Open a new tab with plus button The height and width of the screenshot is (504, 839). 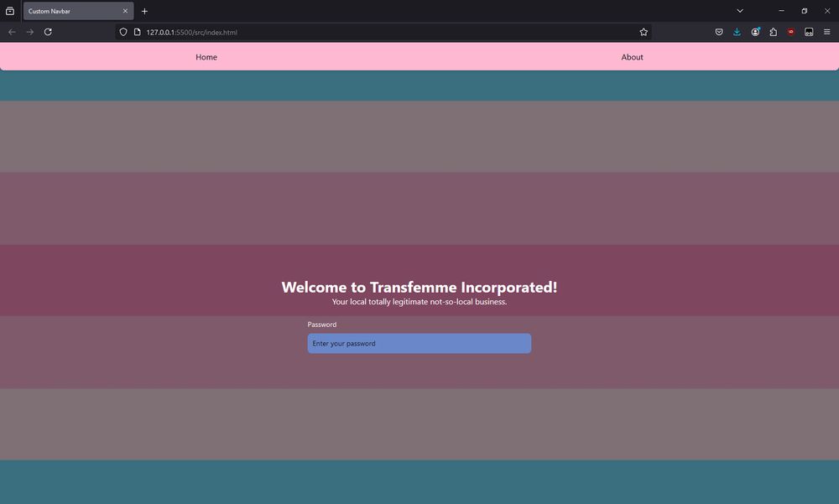(x=144, y=11)
